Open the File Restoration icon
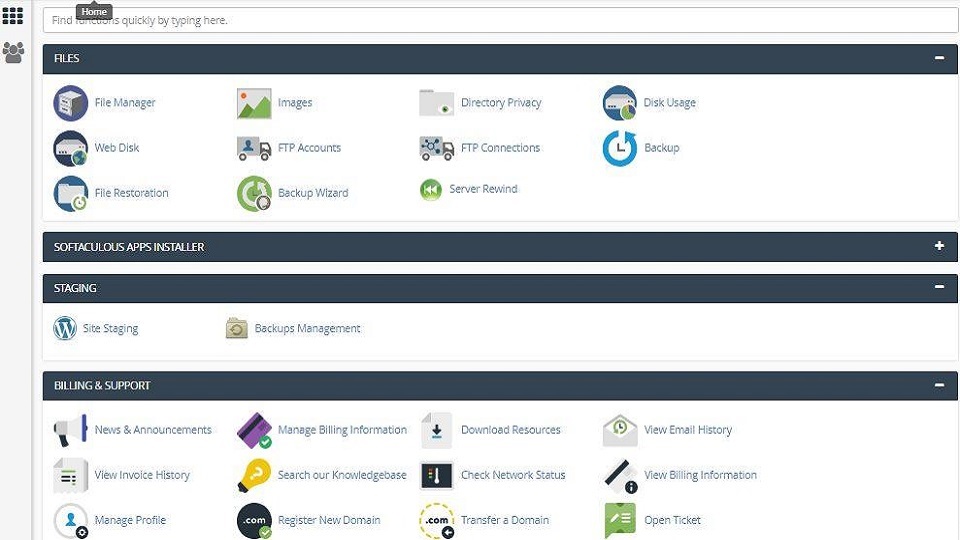This screenshot has height=540, width=960. pyautogui.click(x=70, y=193)
